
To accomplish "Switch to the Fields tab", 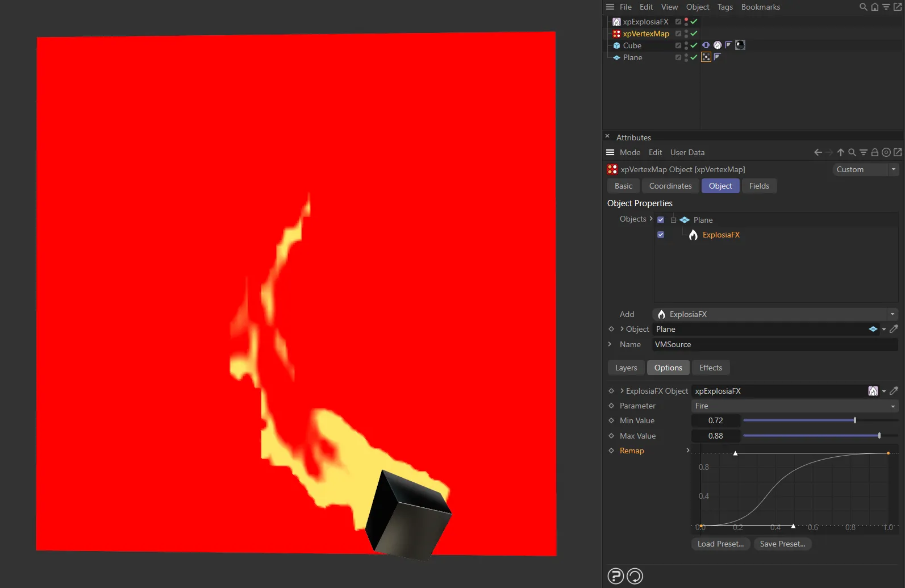I will coord(759,186).
